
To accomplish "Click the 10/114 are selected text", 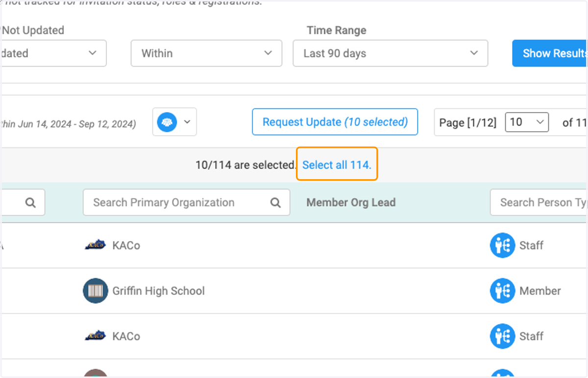I will (x=246, y=165).
